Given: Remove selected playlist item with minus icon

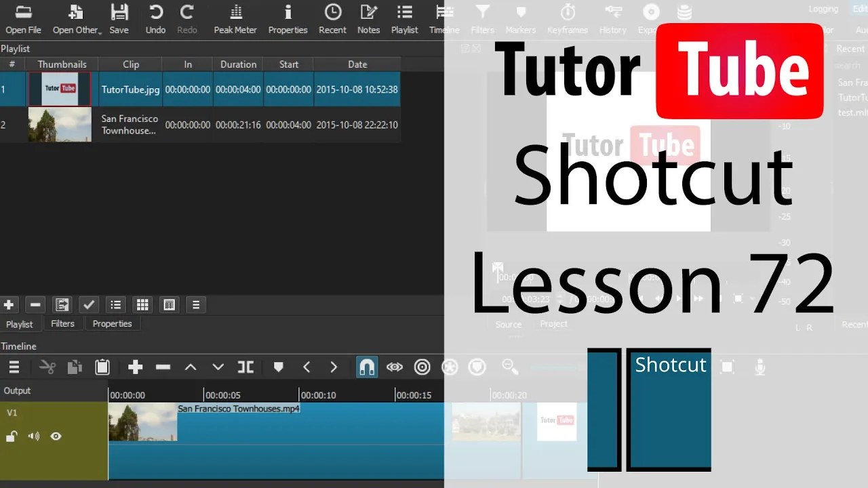Looking at the screenshot, I should [36, 305].
